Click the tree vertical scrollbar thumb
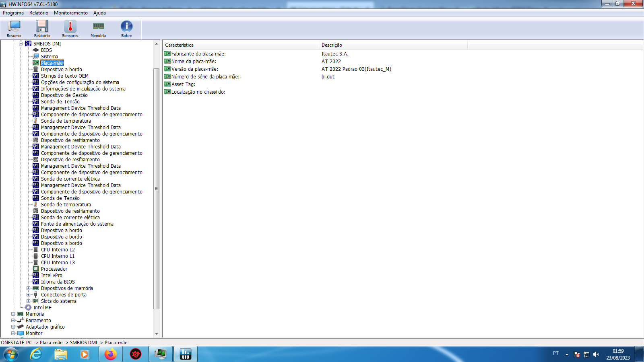Image resolution: width=644 pixels, height=362 pixels. [x=157, y=189]
